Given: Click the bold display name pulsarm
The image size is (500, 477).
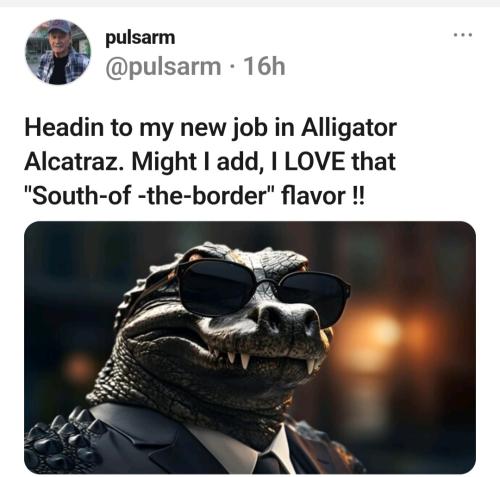Looking at the screenshot, I should (x=140, y=38).
